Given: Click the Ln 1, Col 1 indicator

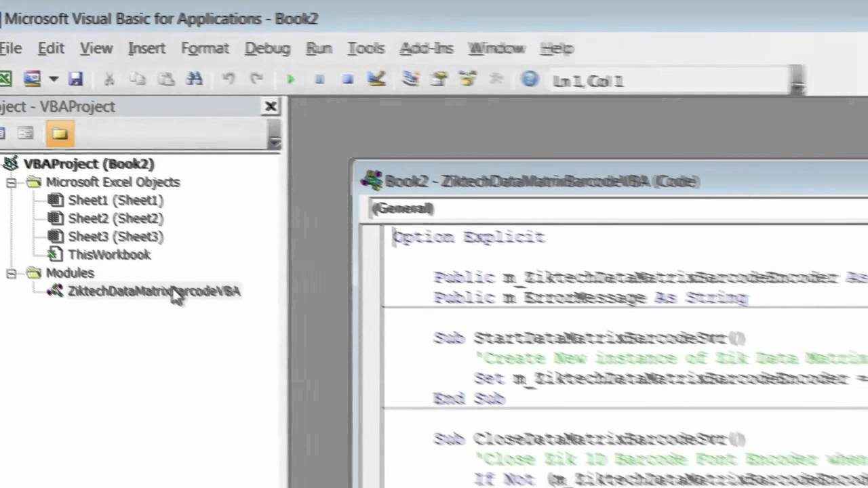Looking at the screenshot, I should [x=588, y=81].
